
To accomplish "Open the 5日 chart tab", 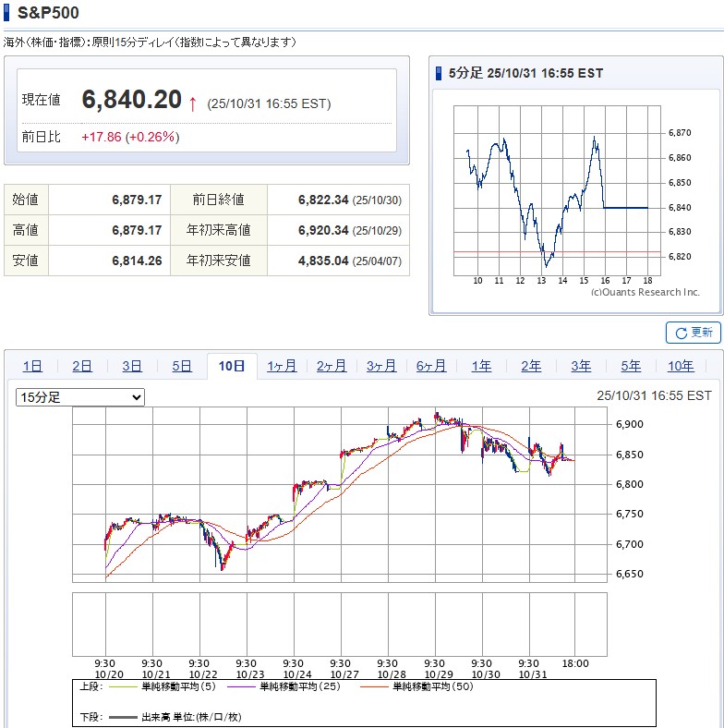I will (x=182, y=366).
